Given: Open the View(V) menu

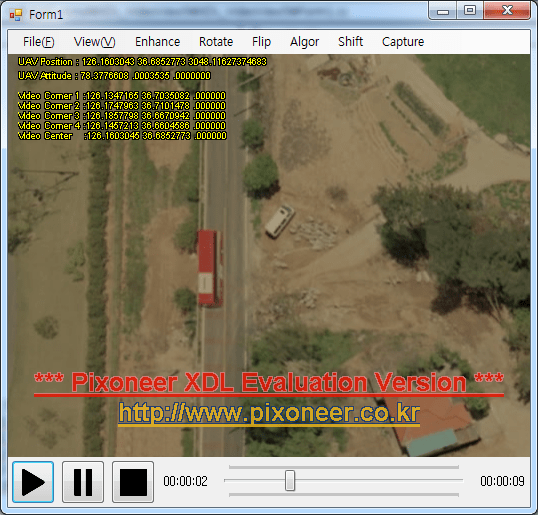Looking at the screenshot, I should (x=94, y=42).
